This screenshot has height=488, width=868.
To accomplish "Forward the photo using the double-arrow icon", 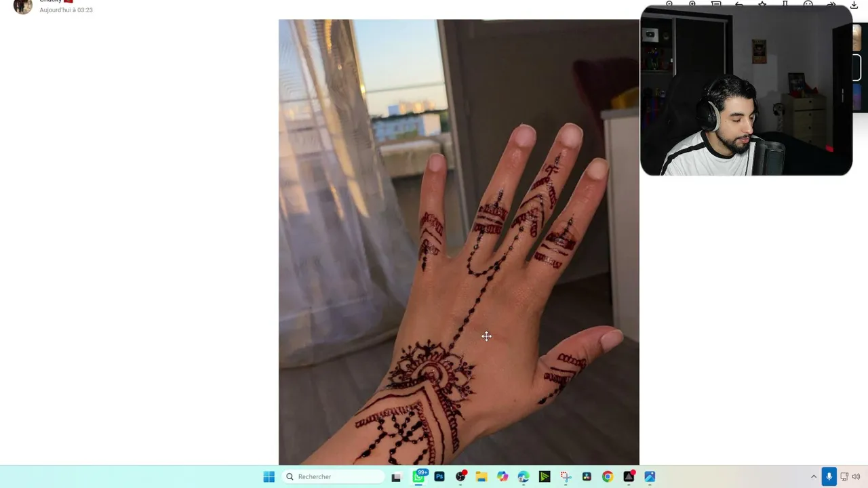I will pyautogui.click(x=831, y=3).
